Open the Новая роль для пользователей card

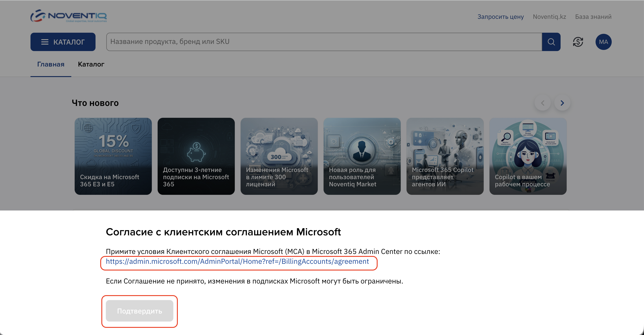click(x=362, y=156)
